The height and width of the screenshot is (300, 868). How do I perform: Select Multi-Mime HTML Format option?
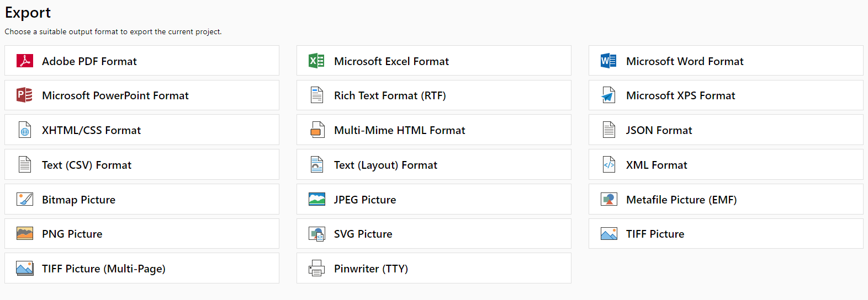coord(434,130)
